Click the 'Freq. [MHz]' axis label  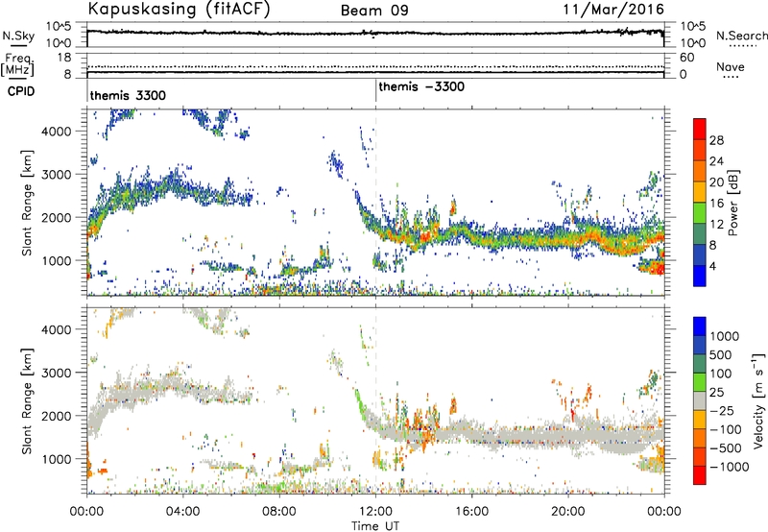click(17, 65)
